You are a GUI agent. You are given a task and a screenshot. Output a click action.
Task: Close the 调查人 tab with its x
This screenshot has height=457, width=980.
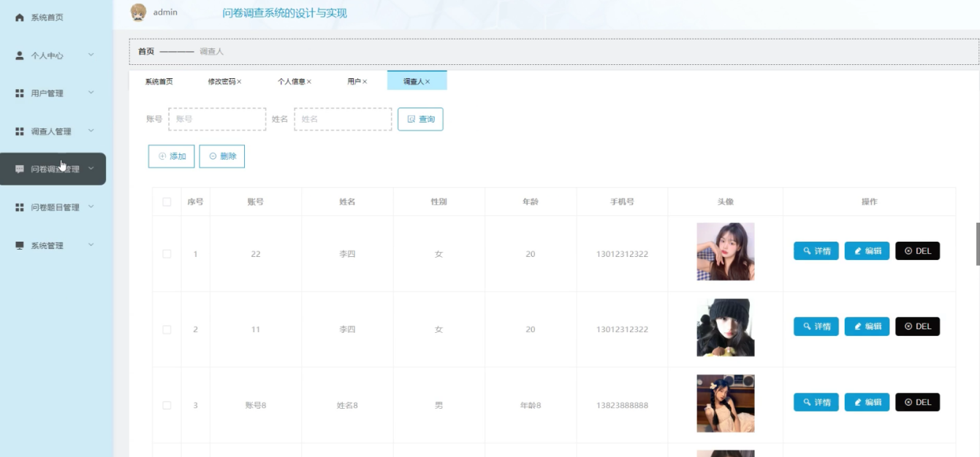pos(428,82)
